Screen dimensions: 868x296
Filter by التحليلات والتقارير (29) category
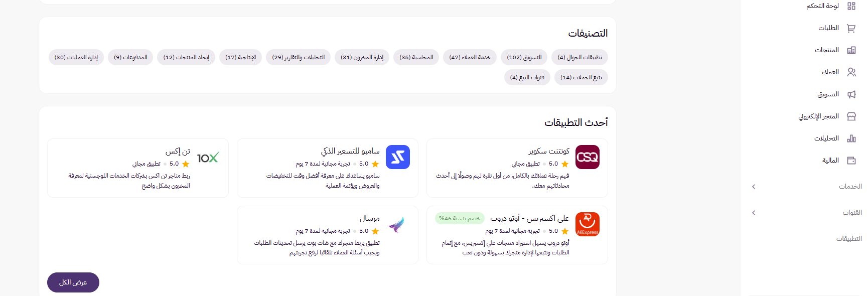click(x=298, y=57)
